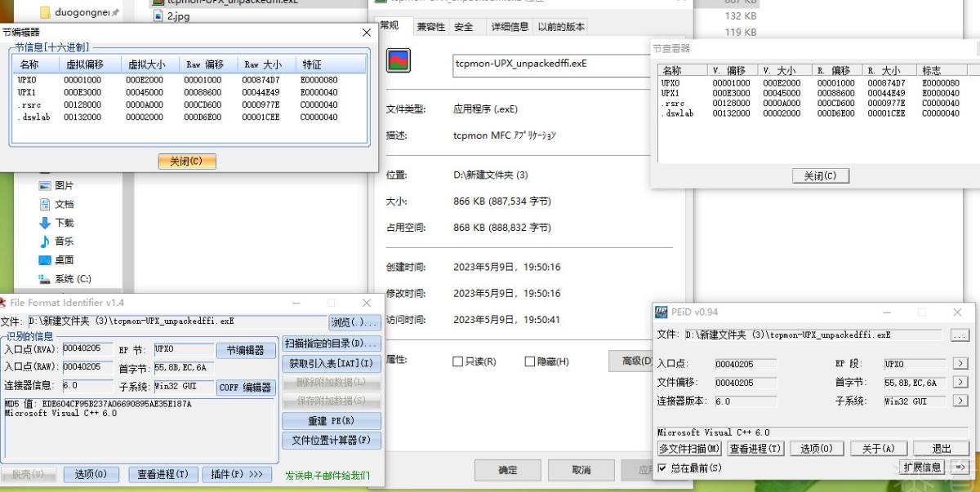Click 确定 in Properties dialog
Viewport: 980px width, 492px height.
pos(508,470)
